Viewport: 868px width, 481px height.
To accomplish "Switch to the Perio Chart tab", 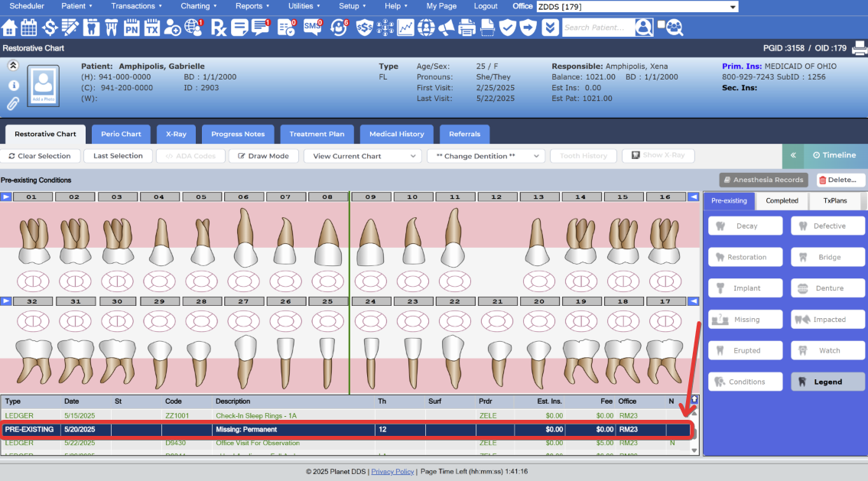I will 121,134.
